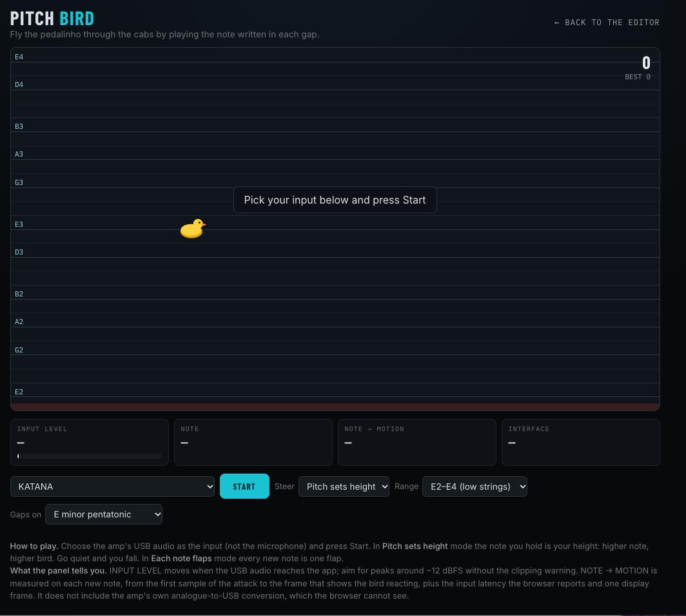Click the E4 pitch label
The width and height of the screenshot is (686, 616).
(x=19, y=57)
